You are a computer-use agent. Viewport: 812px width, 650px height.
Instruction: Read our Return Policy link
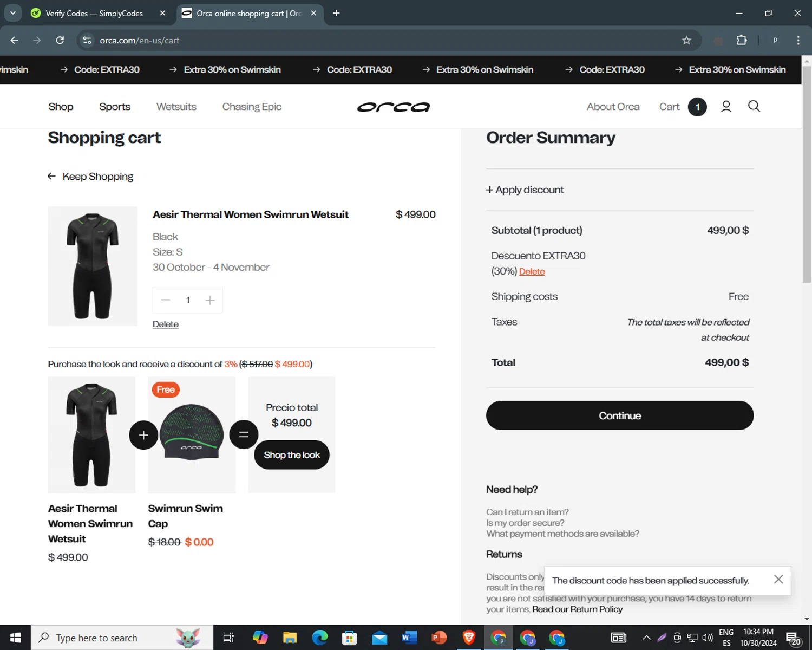pyautogui.click(x=577, y=609)
